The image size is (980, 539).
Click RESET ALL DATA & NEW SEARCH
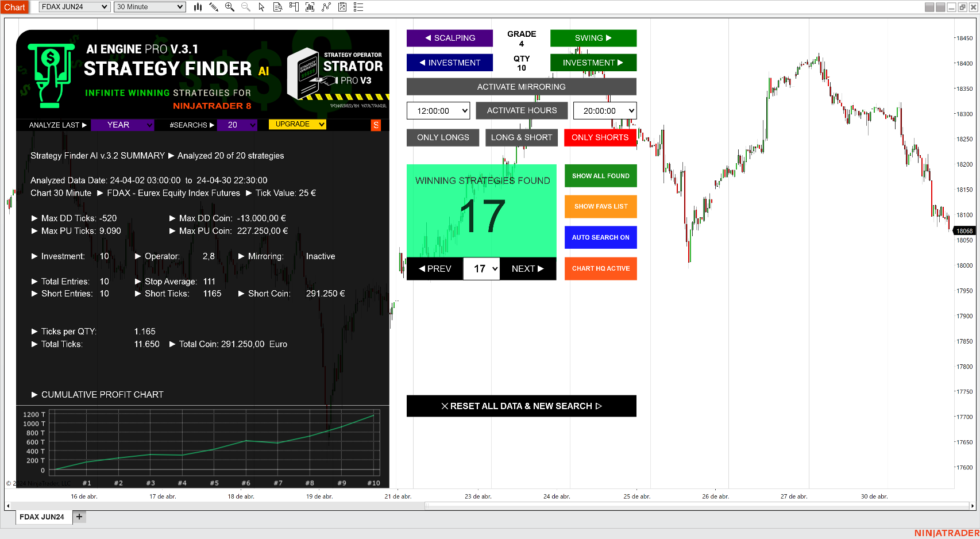522,406
